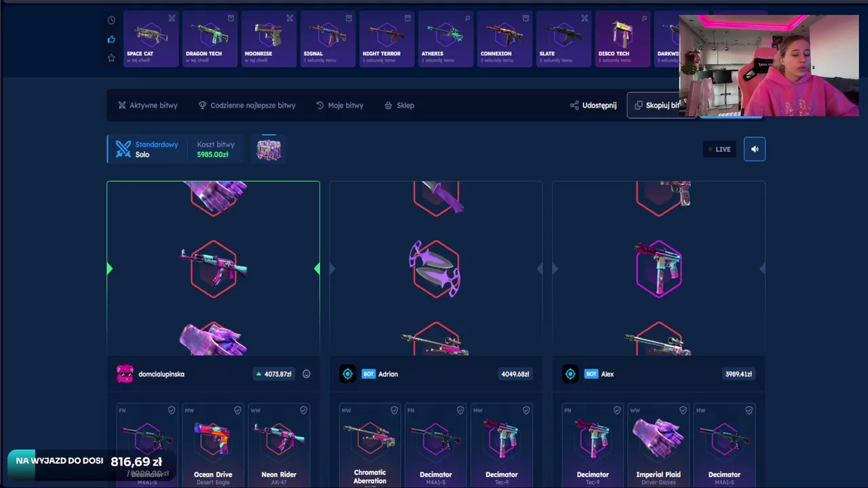This screenshot has height=488, width=868.
Task: Open the SIGNAL drop card
Action: (328, 39)
